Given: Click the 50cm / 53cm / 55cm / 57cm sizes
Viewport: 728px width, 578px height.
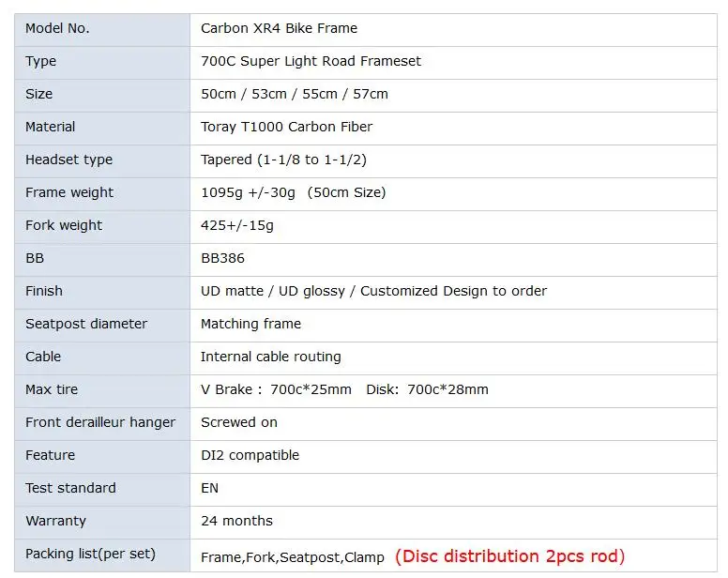Looking at the screenshot, I should click(295, 94).
